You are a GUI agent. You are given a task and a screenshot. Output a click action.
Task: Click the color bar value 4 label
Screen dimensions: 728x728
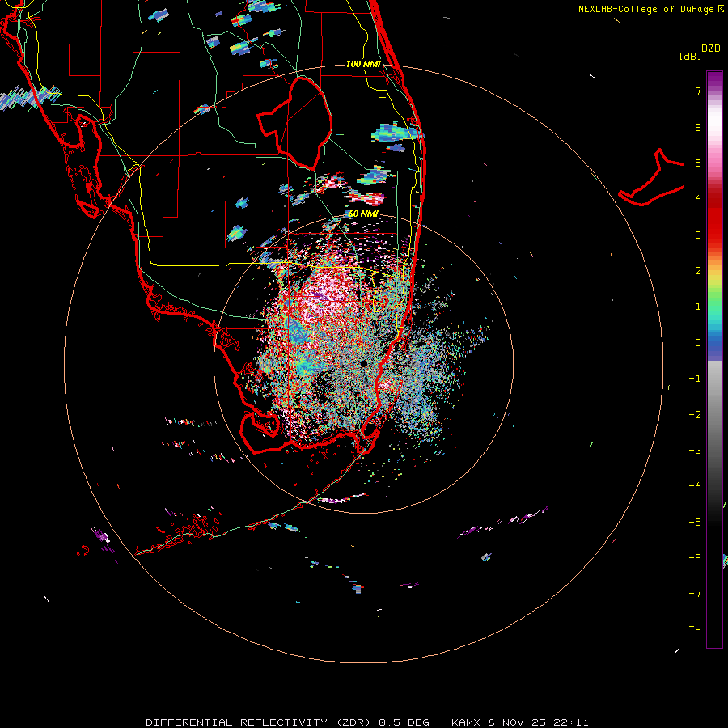pyautogui.click(x=698, y=199)
